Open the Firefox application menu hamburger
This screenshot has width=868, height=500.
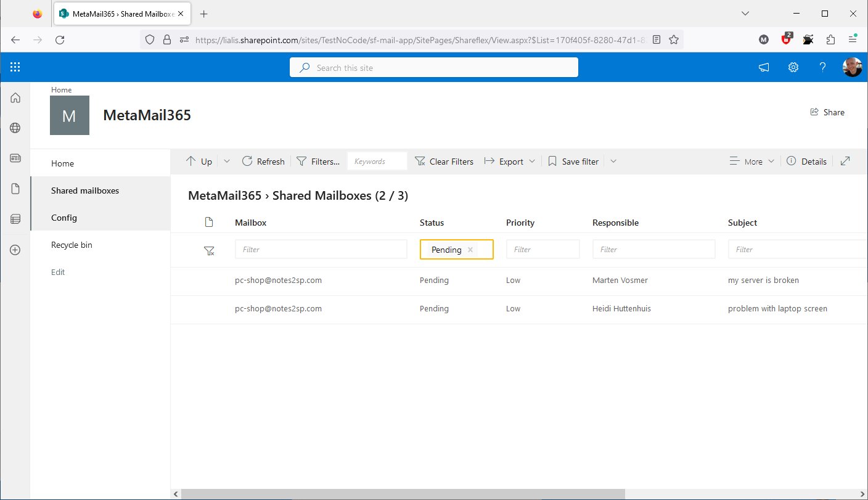853,39
